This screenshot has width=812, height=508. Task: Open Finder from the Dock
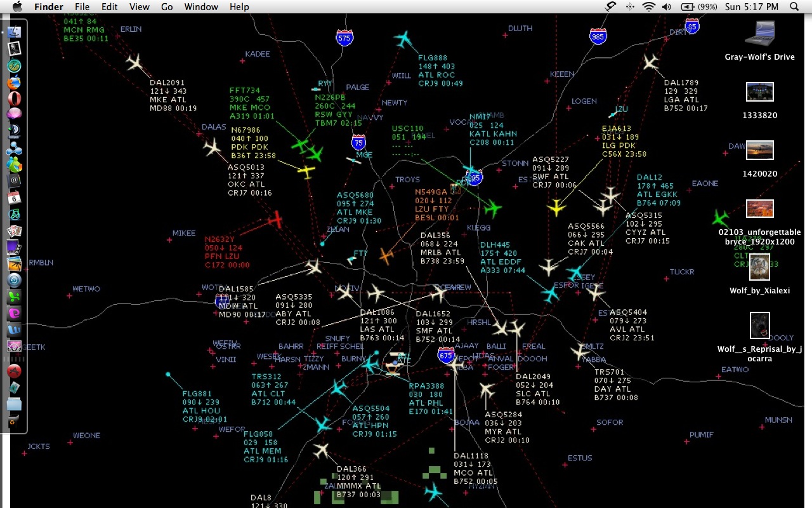(14, 31)
